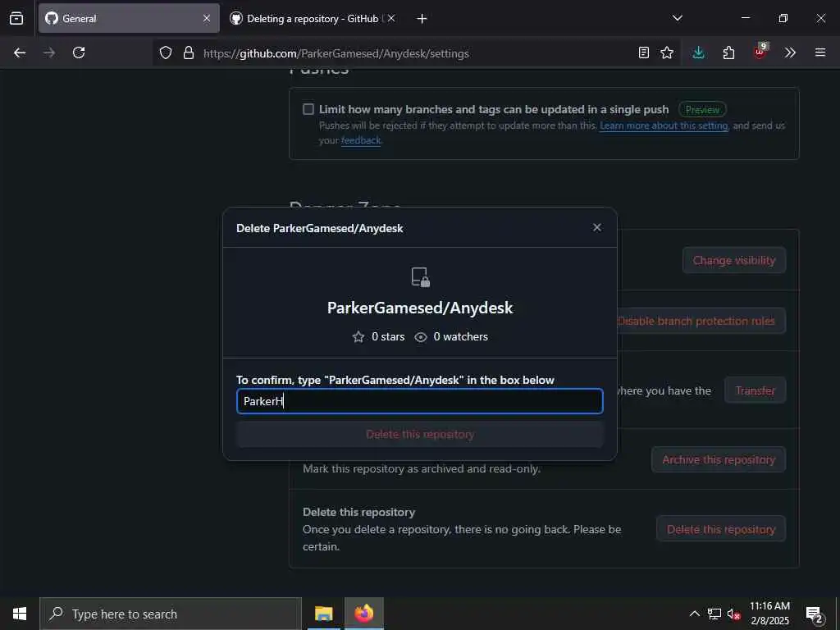Open the feedback link

click(361, 140)
